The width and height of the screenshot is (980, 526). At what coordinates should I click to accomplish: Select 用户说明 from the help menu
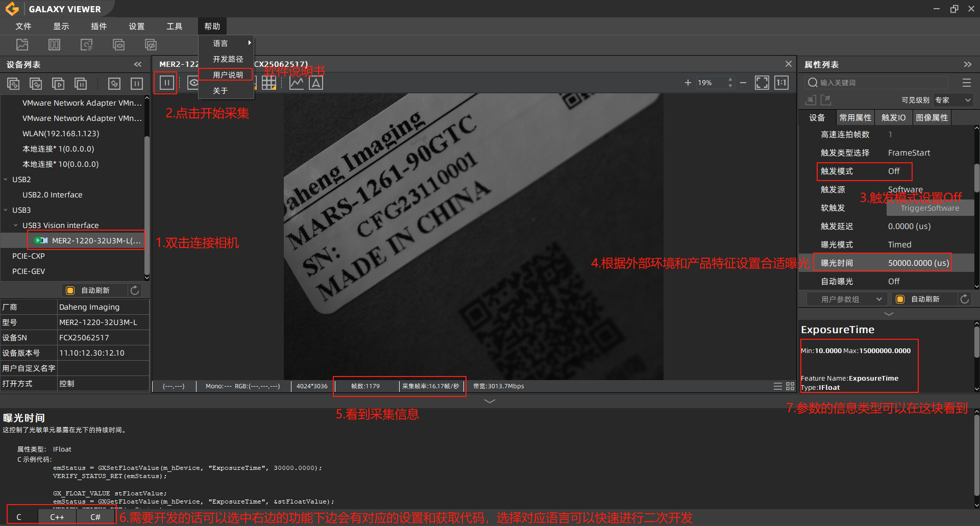[x=226, y=75]
